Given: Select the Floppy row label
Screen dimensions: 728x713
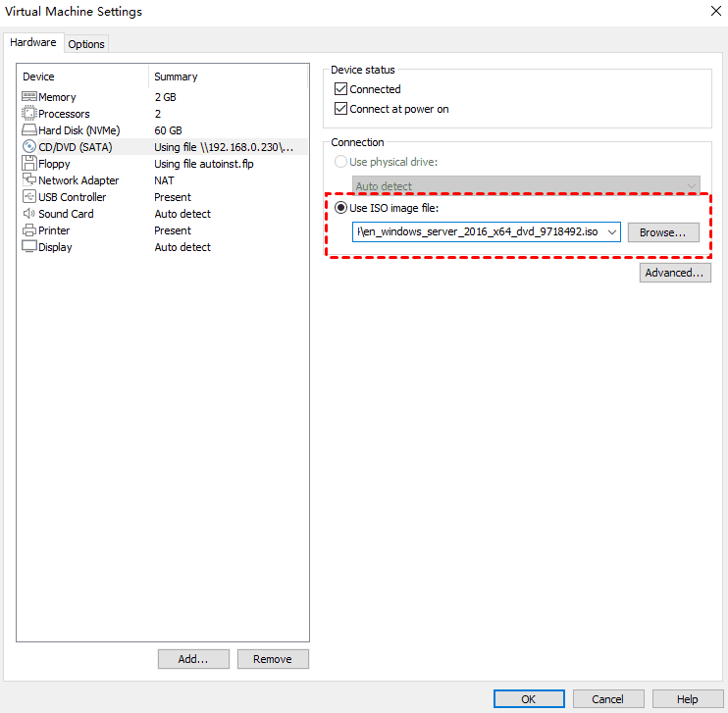Looking at the screenshot, I should (54, 164).
